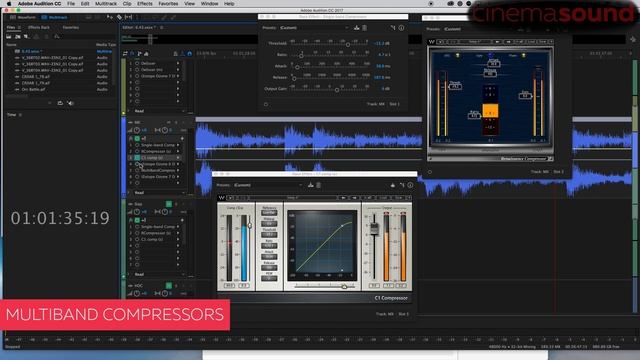The height and width of the screenshot is (360, 640).
Task: Open the Effects menu
Action: click(x=144, y=4)
